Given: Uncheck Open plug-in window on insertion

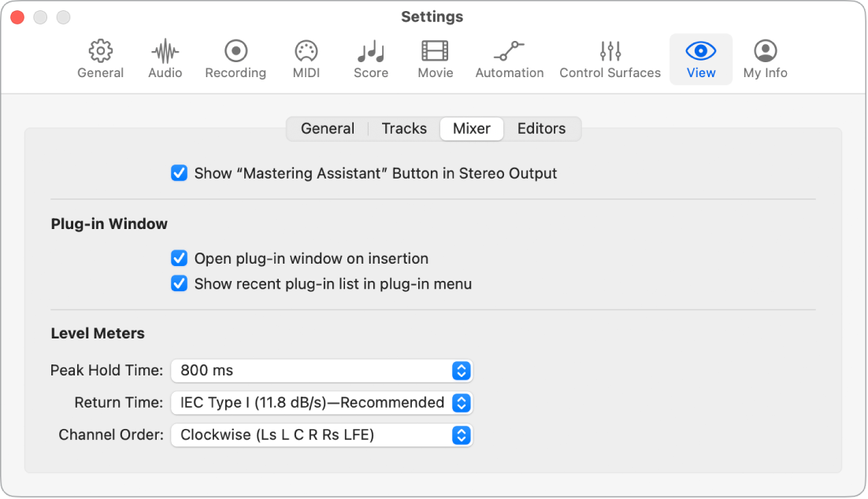Looking at the screenshot, I should click(x=179, y=258).
